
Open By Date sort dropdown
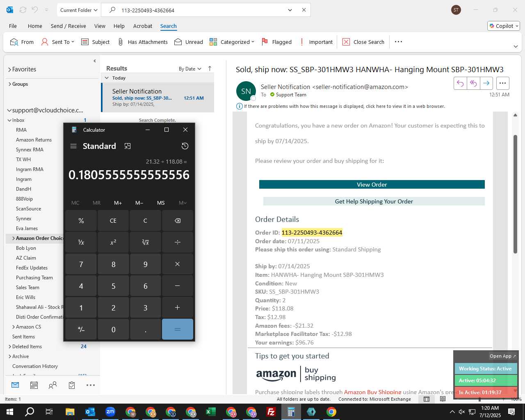(190, 69)
